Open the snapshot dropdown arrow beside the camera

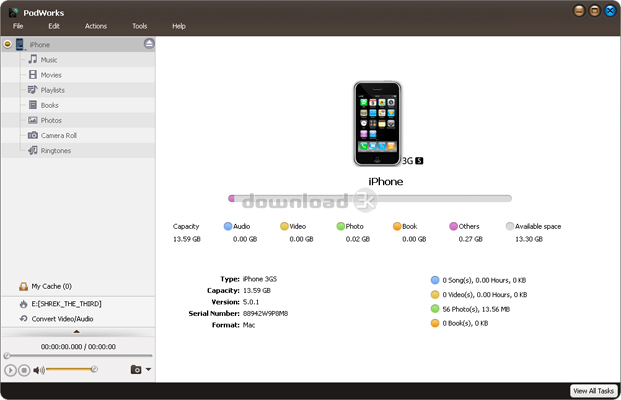coord(149,370)
